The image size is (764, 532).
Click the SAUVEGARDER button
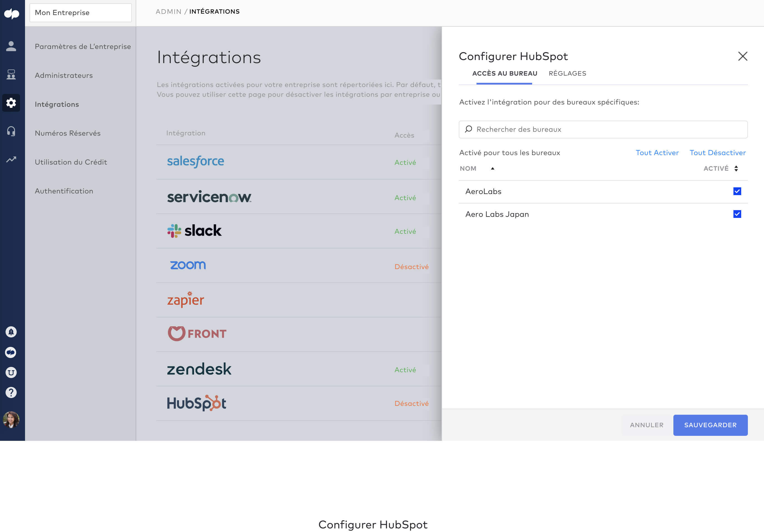(x=710, y=425)
